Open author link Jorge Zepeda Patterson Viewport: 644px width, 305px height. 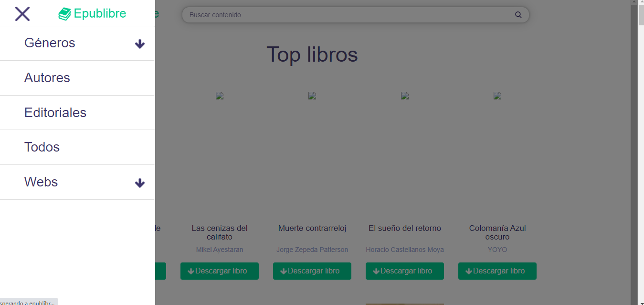pyautogui.click(x=312, y=250)
